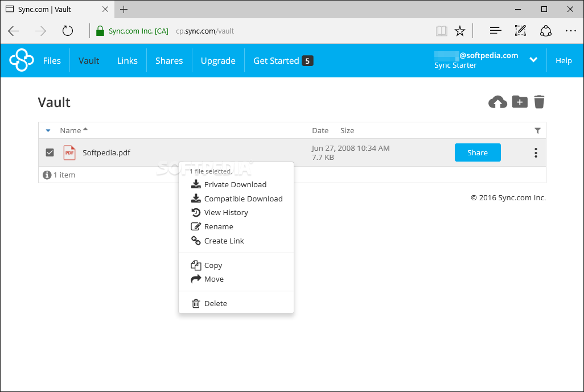
Task: Click the Sync.com logo icon
Action: (21, 60)
